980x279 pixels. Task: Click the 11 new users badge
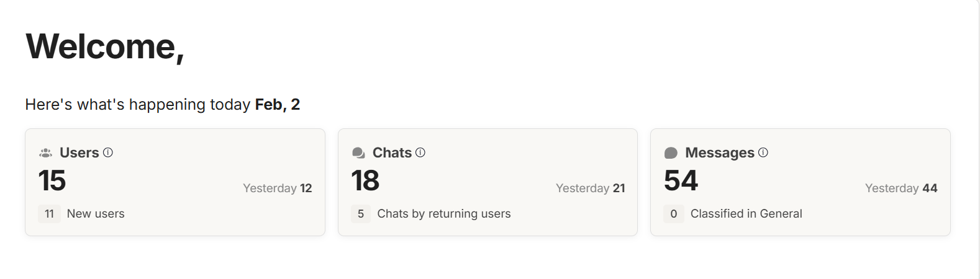tap(50, 214)
